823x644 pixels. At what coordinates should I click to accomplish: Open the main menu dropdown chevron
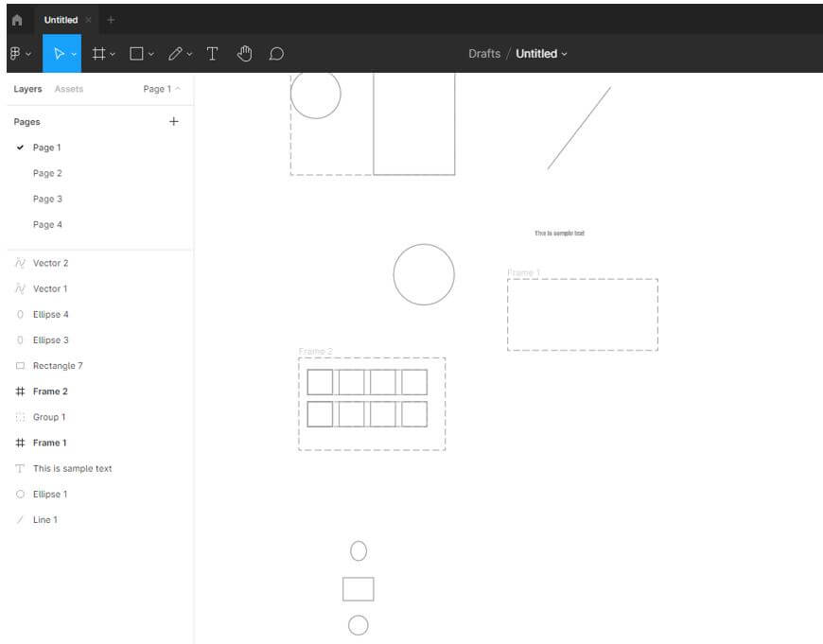(x=28, y=54)
